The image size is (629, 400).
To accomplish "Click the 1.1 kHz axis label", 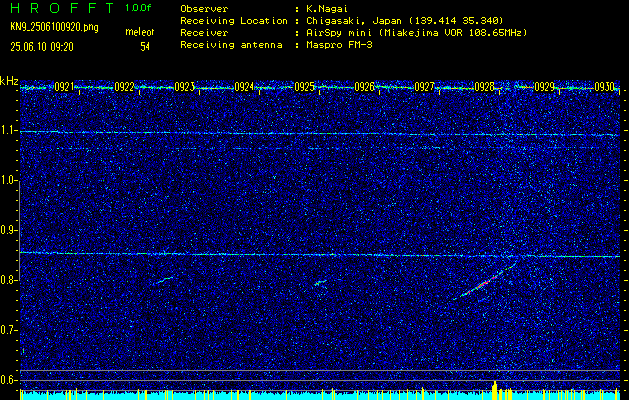I will (x=9, y=130).
